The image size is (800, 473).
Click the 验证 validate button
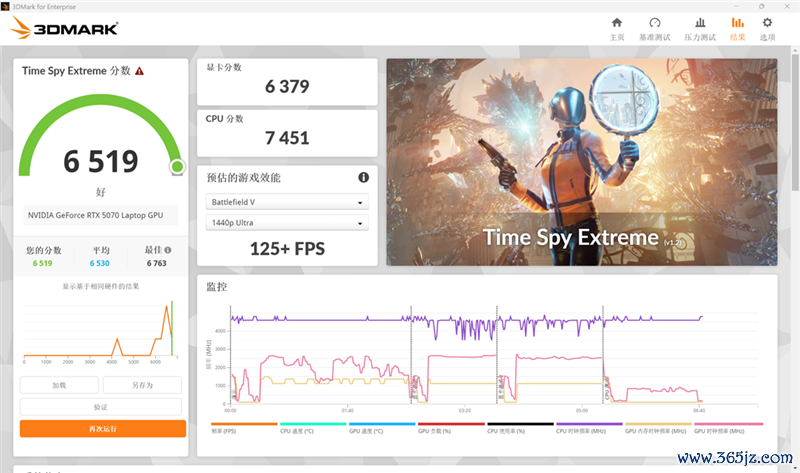click(x=101, y=407)
